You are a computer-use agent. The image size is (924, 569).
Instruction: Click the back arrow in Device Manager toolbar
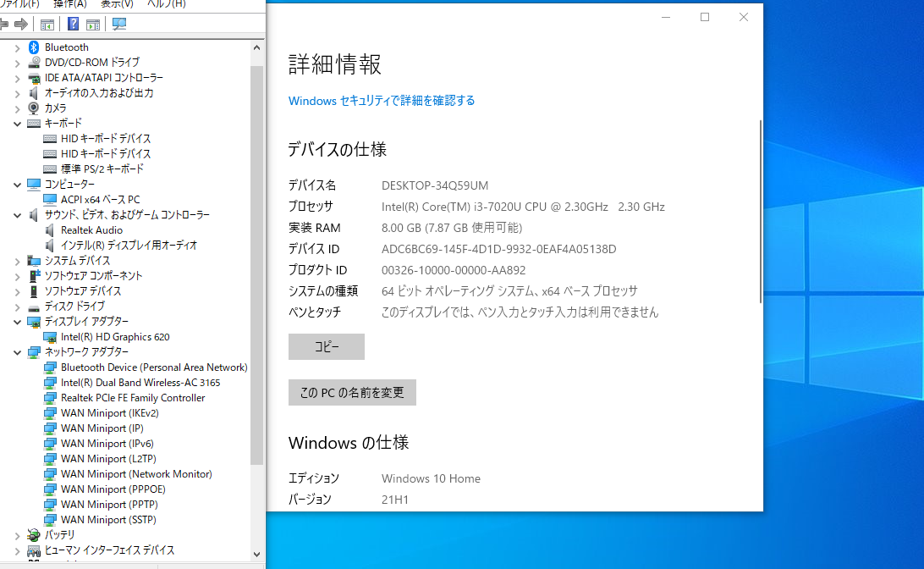coord(4,24)
